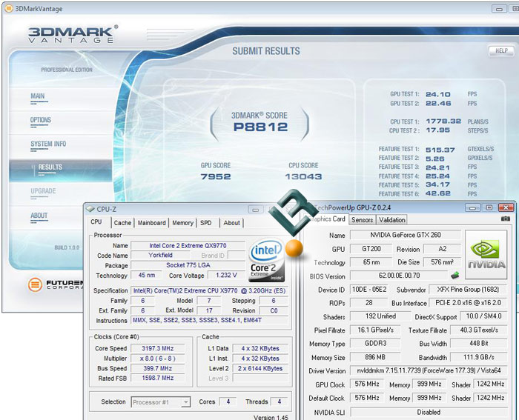Minimize the GPU-Z window
This screenshot has height=420, width=519.
click(472, 207)
